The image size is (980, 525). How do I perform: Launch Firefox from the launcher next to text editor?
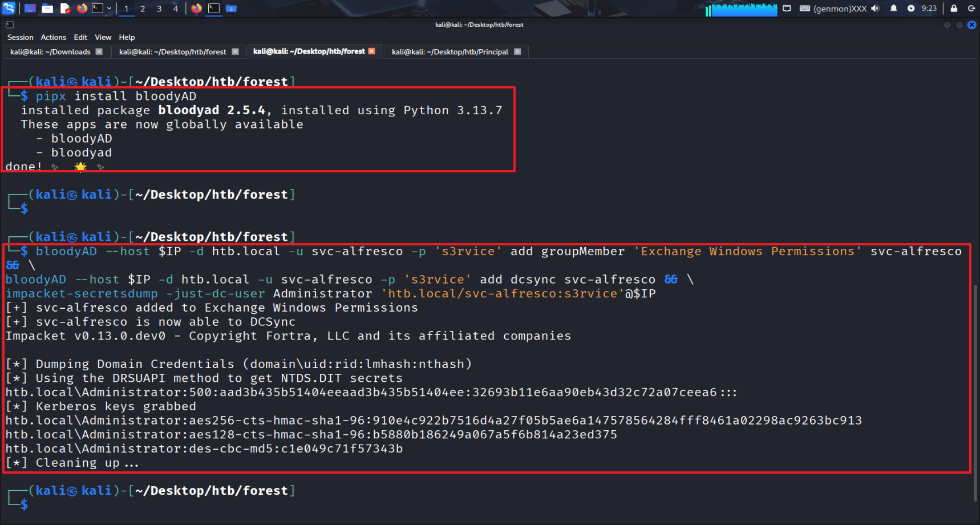click(x=82, y=9)
